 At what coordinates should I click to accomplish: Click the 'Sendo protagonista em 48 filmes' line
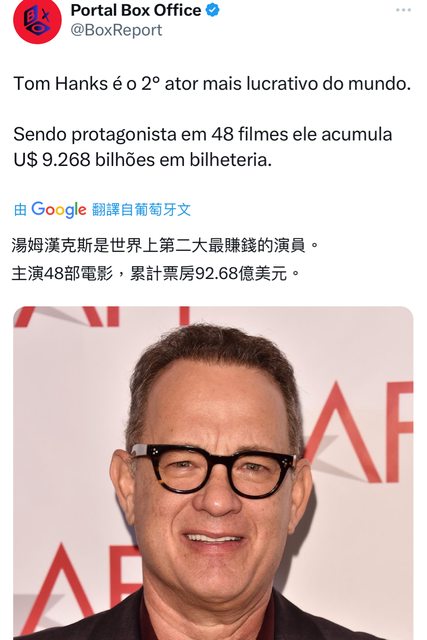203,134
